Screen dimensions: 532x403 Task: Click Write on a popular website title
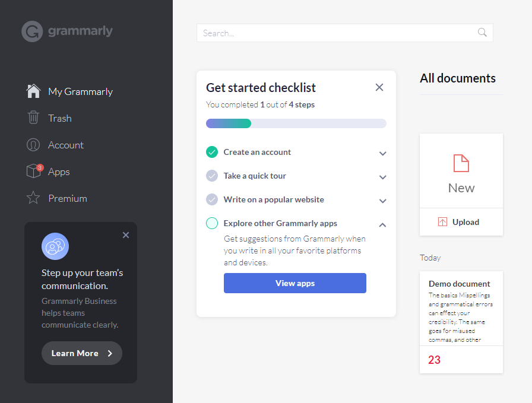click(274, 199)
